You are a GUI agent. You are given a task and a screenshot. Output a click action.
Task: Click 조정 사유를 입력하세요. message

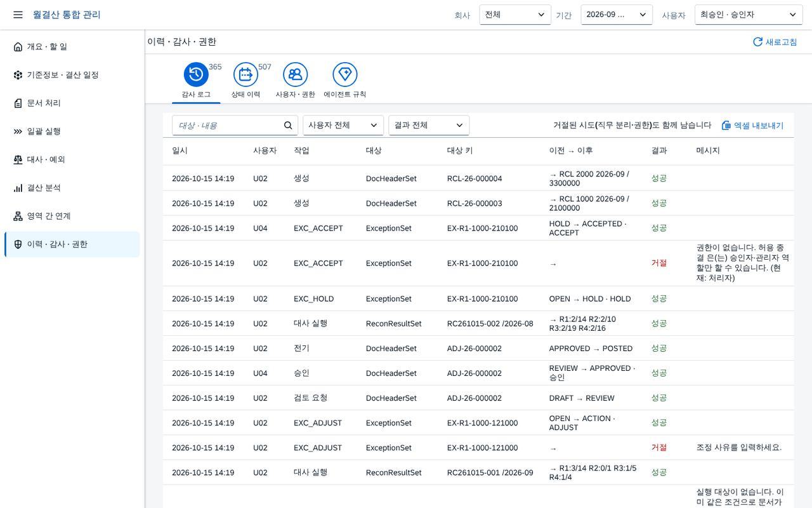point(739,448)
